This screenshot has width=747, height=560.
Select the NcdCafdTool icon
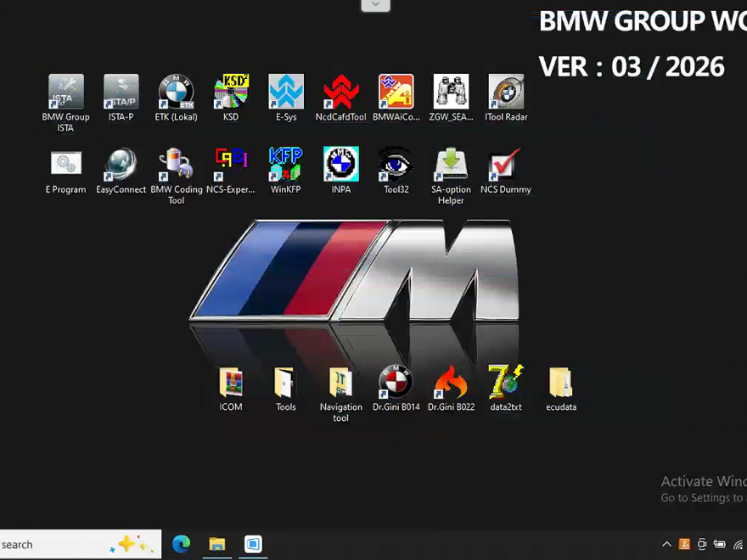coord(340,92)
